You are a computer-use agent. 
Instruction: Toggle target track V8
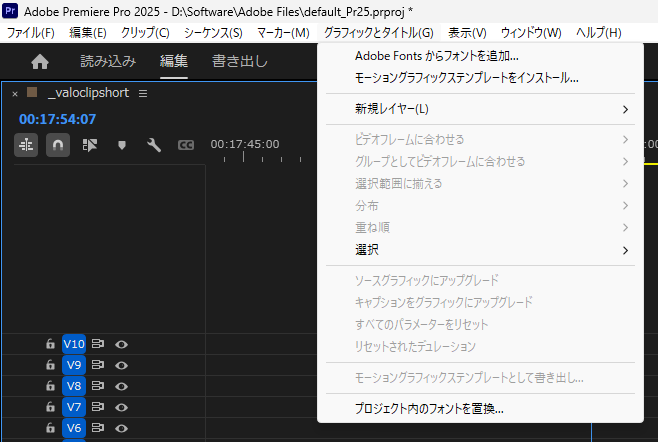(x=74, y=386)
